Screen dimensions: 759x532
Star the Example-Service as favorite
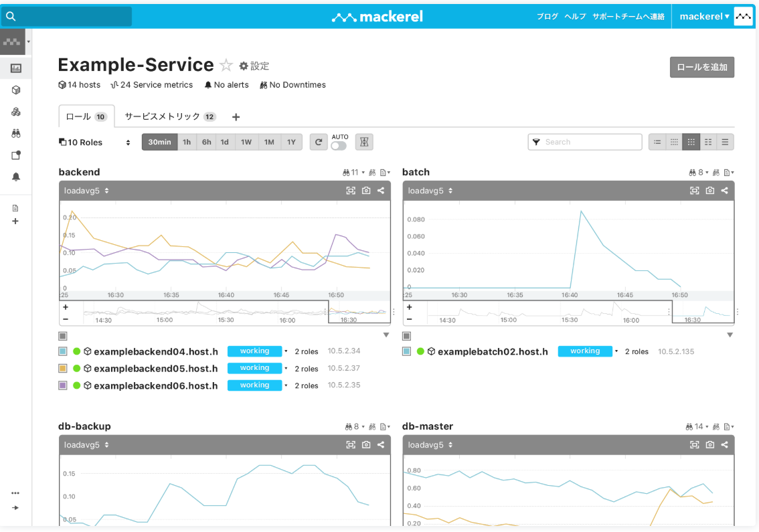[x=226, y=66]
